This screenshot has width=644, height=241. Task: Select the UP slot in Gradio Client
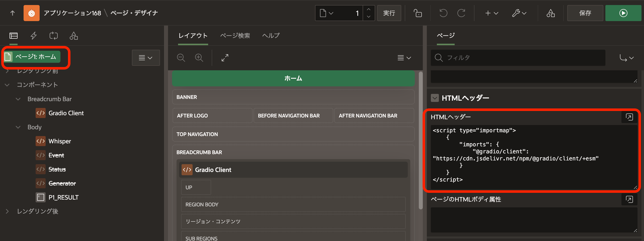196,188
